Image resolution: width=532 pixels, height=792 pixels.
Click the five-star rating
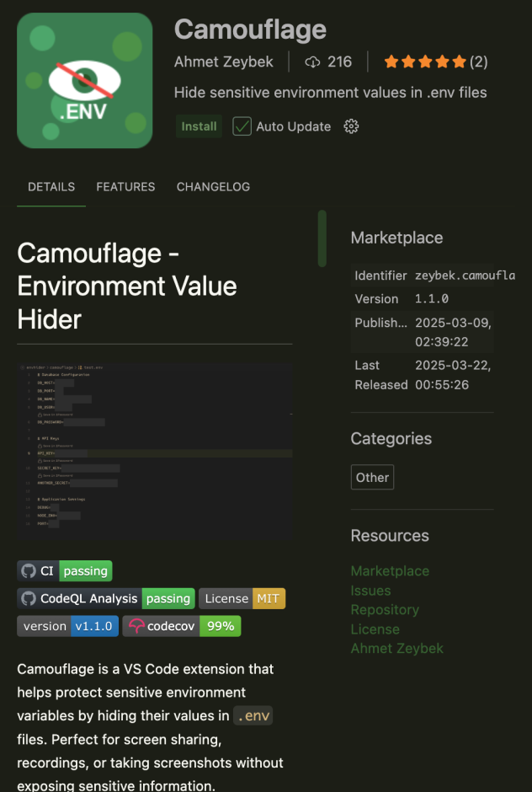point(425,62)
